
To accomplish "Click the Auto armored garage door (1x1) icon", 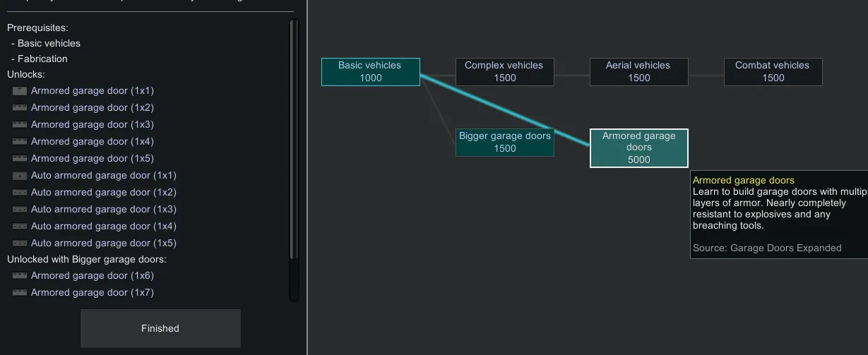I will 20,176.
